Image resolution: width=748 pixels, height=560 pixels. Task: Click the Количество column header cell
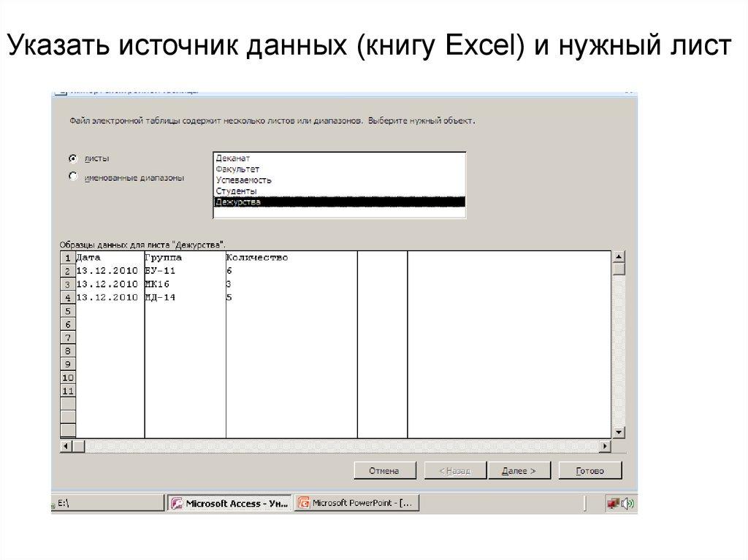tap(257, 258)
